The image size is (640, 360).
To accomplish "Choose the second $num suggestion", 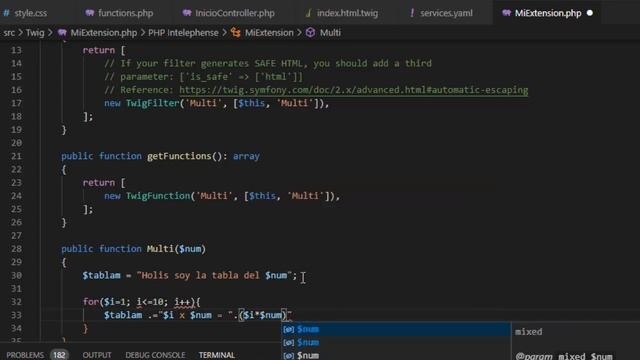I will (396, 342).
